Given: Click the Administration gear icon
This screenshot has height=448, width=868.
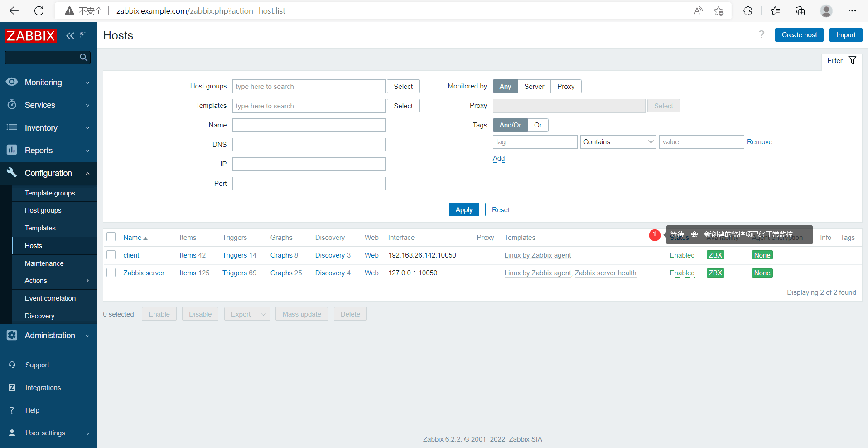Looking at the screenshot, I should pyautogui.click(x=12, y=335).
